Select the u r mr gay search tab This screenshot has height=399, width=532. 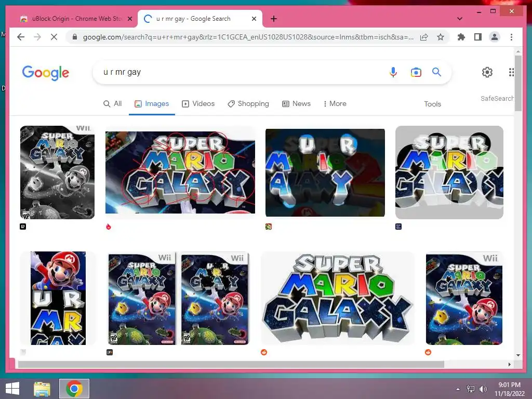[200, 19]
